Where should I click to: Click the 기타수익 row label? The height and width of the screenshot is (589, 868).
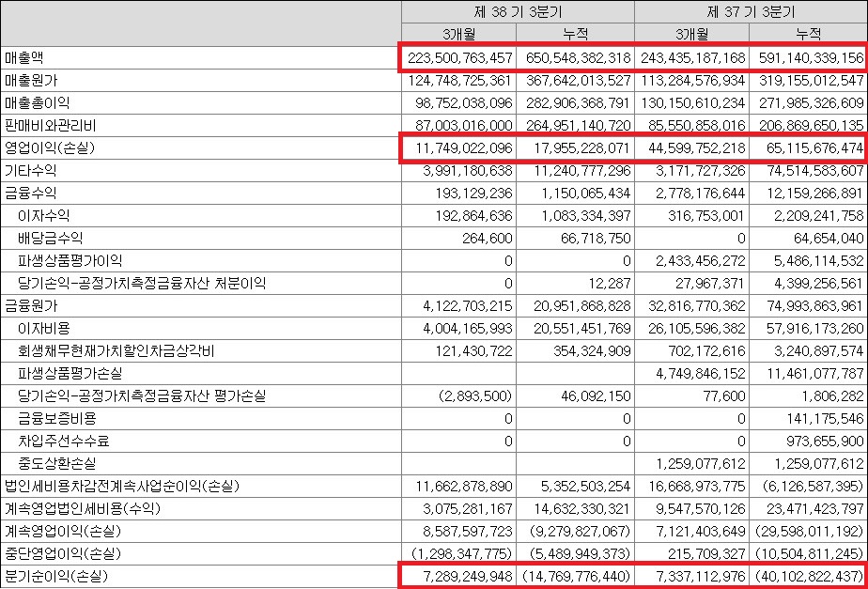coord(30,171)
